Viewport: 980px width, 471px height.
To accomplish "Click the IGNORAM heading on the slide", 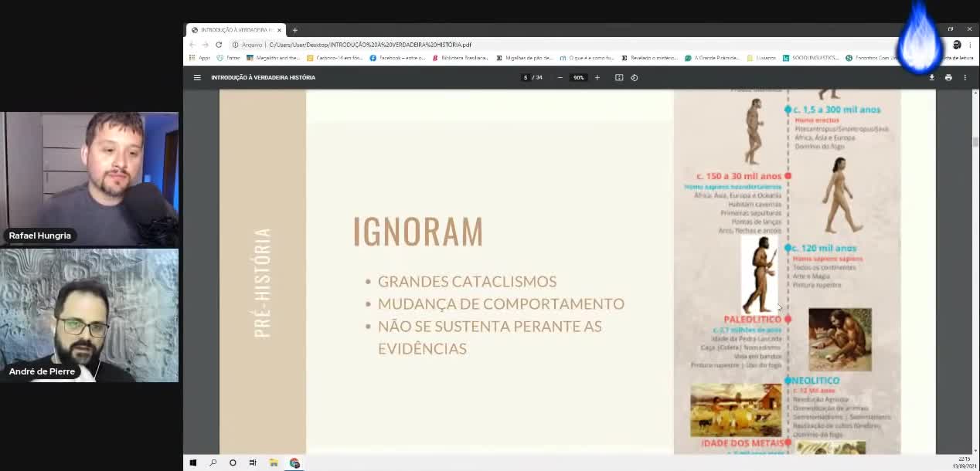I will tap(418, 232).
